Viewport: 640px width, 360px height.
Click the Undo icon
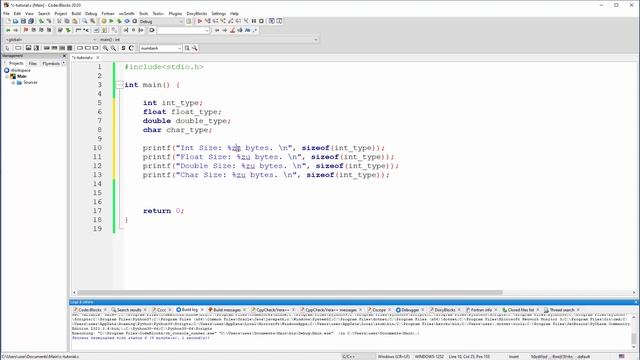point(41,21)
